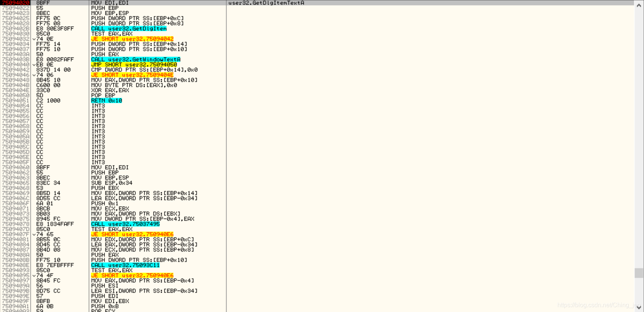Select the CALL user32.GetDlgItem instruction

pyautogui.click(x=129, y=29)
